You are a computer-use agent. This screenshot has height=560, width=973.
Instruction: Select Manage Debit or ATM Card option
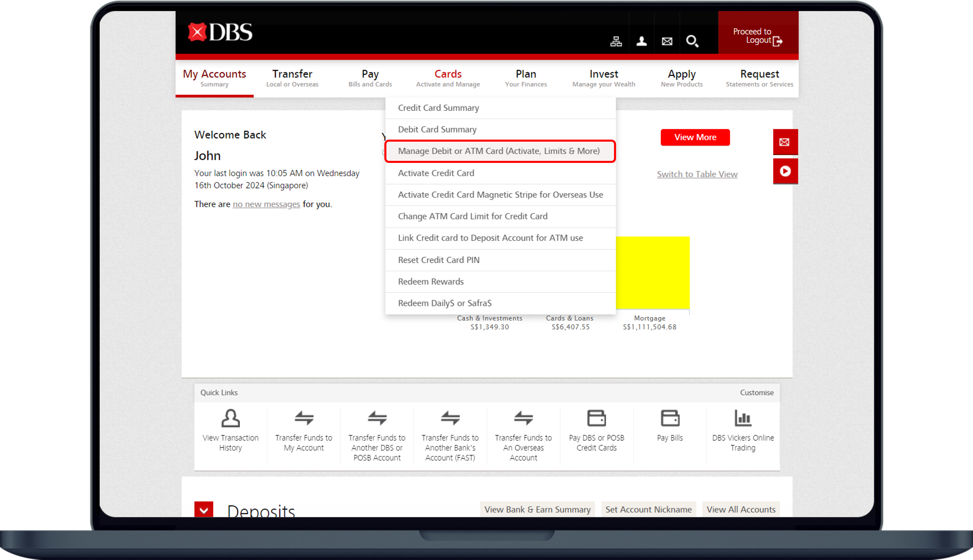[x=499, y=151]
